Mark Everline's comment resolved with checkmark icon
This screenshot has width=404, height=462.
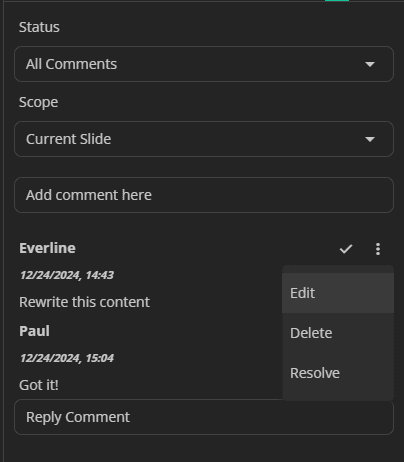pos(346,249)
